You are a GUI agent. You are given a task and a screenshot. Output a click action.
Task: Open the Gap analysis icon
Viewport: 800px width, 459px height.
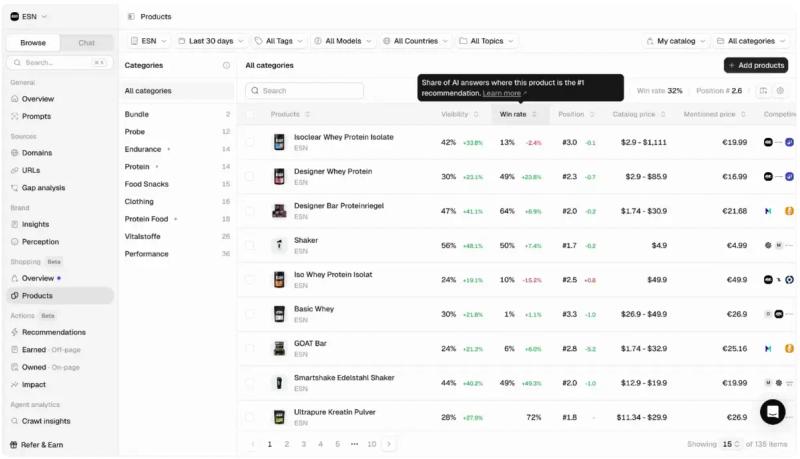[x=14, y=188]
